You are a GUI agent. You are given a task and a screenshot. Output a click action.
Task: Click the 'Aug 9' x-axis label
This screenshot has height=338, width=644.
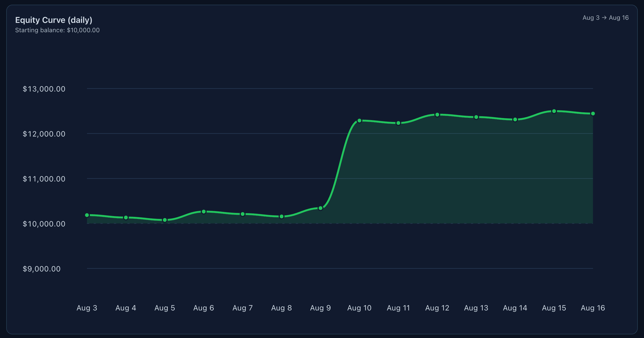coord(320,308)
